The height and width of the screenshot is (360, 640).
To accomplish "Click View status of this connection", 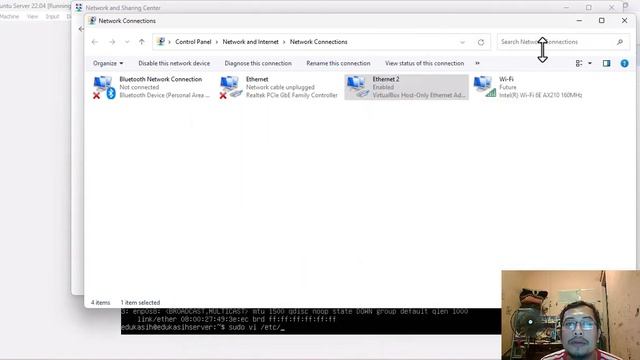I will coord(424,63).
